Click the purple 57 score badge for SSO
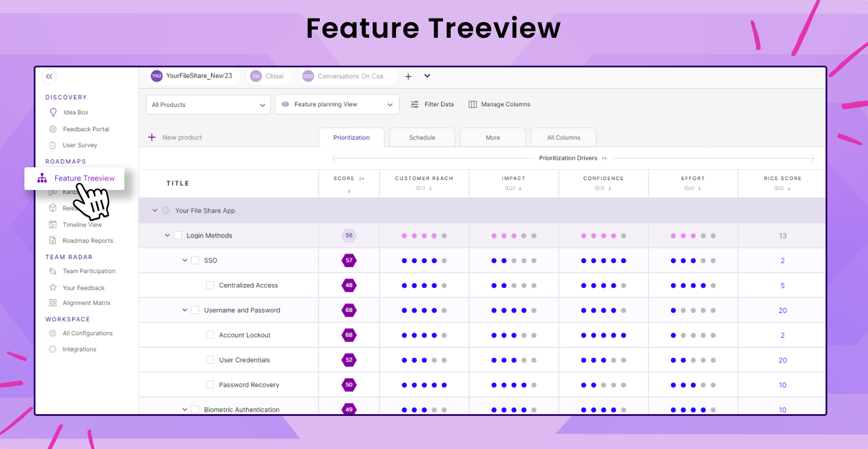The width and height of the screenshot is (868, 449). [349, 260]
